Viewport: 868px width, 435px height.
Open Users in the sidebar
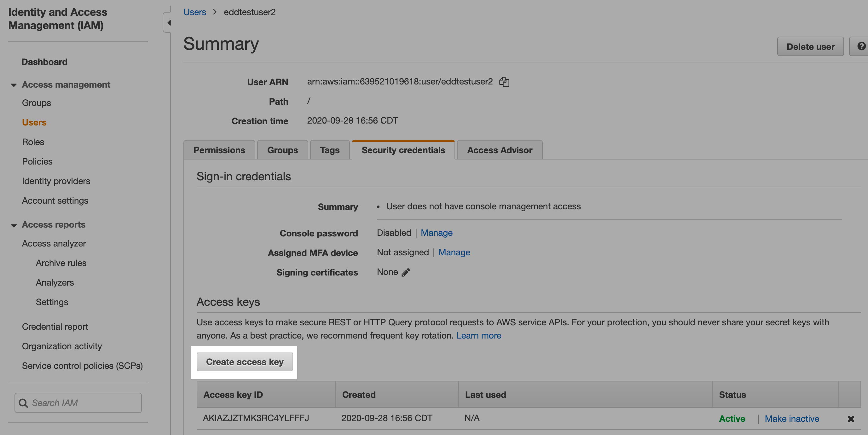coord(34,122)
